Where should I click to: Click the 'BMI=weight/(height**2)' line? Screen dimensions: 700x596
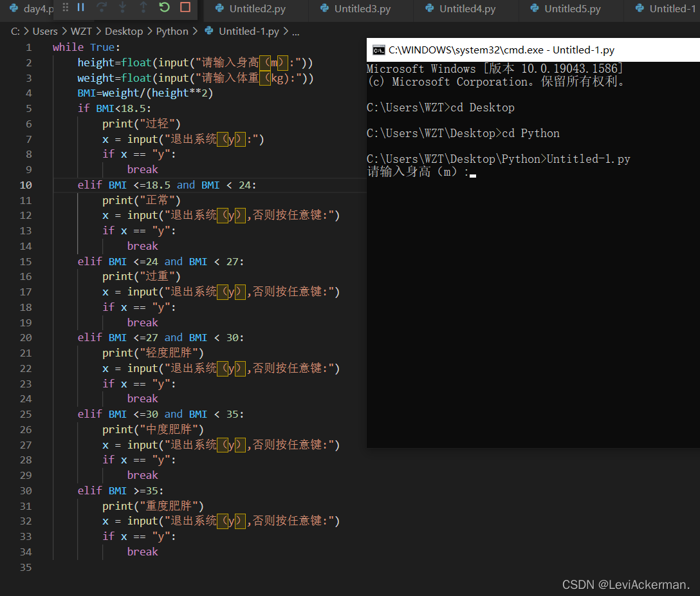click(x=145, y=93)
